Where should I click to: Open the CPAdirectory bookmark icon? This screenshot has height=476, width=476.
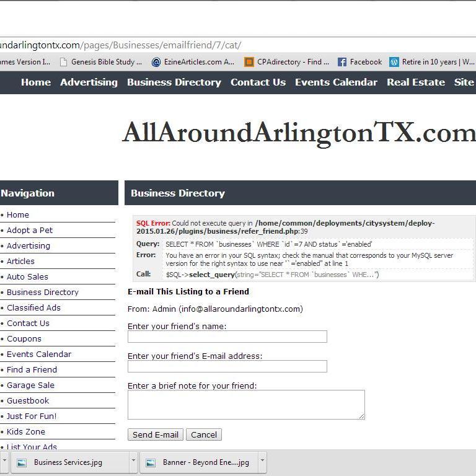pyautogui.click(x=249, y=62)
